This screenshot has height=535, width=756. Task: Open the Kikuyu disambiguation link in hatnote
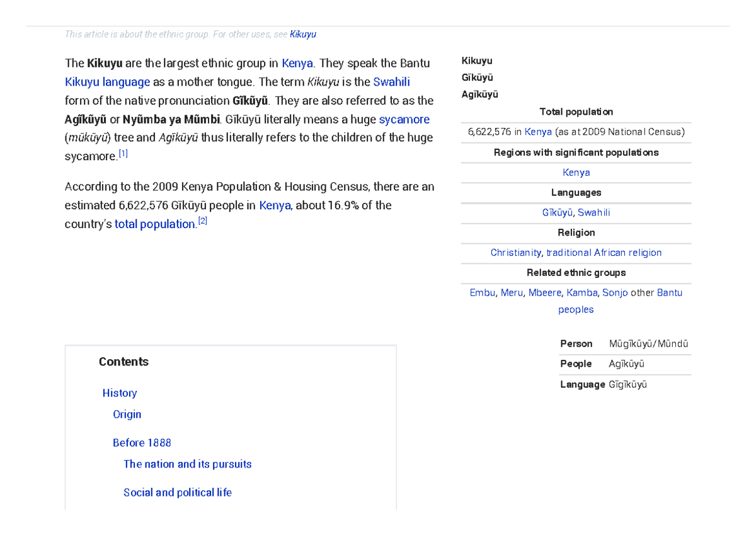302,34
